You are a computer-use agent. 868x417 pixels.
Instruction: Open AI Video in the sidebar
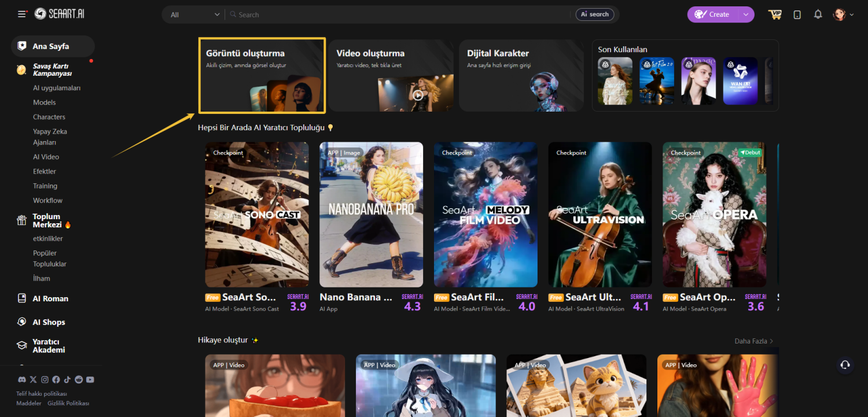coord(46,157)
